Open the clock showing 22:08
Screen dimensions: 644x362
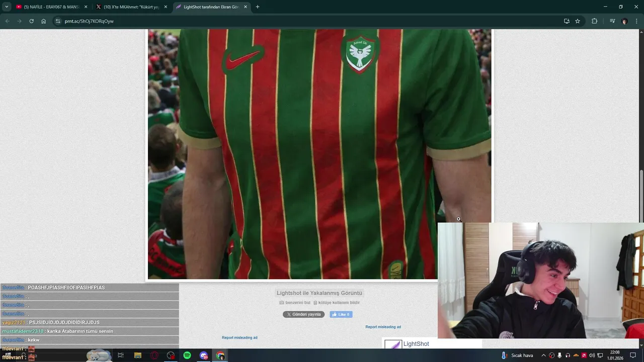[x=615, y=355]
